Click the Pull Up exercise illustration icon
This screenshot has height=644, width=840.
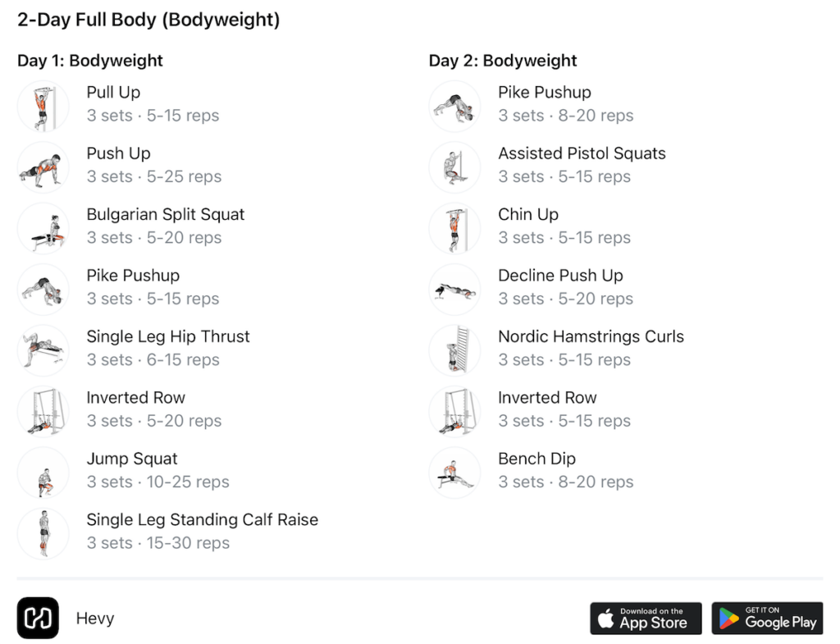coord(43,106)
